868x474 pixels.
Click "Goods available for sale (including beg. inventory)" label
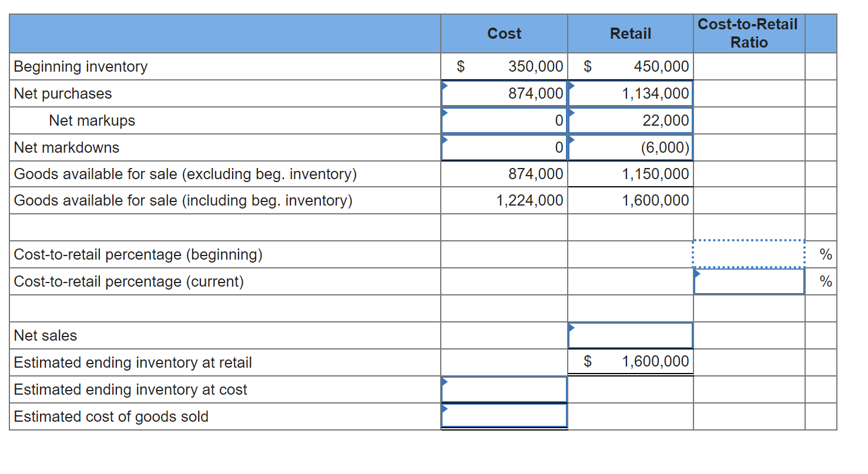(x=183, y=201)
